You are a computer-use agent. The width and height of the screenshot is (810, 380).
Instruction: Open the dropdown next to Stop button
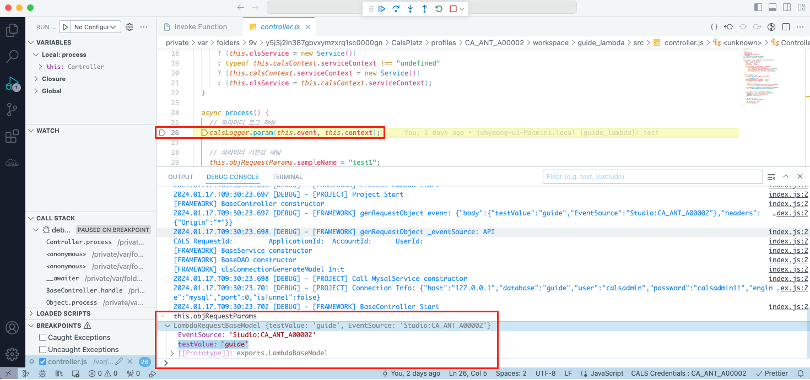click(x=462, y=9)
